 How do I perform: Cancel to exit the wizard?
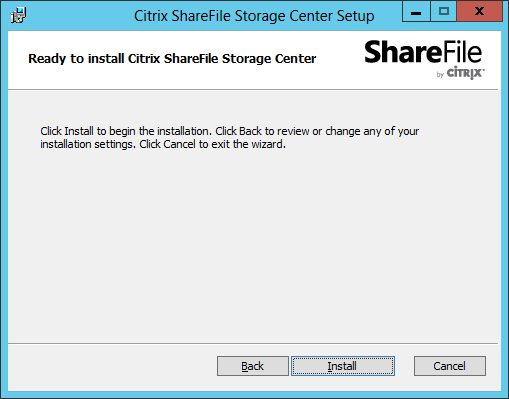coord(450,366)
